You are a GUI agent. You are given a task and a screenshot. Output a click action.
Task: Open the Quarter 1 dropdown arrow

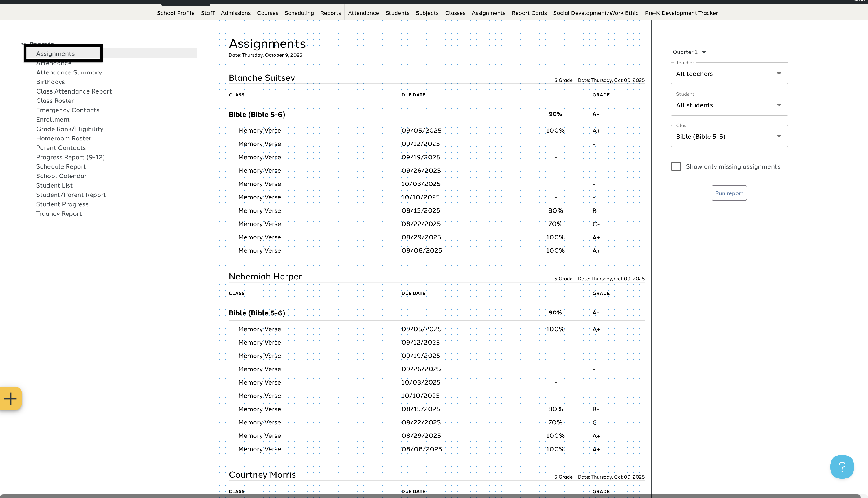704,52
